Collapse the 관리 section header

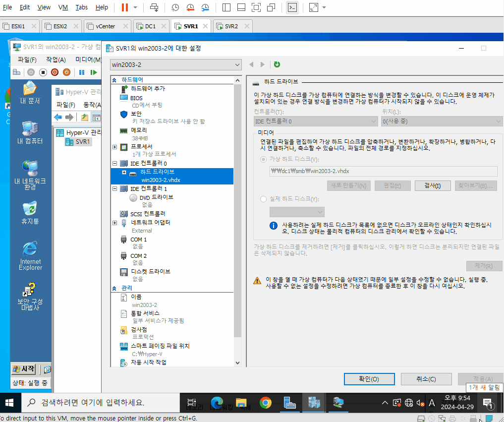[x=114, y=288]
